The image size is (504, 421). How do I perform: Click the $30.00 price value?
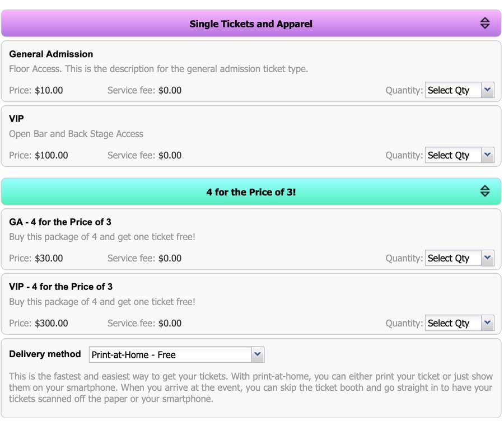coord(49,258)
